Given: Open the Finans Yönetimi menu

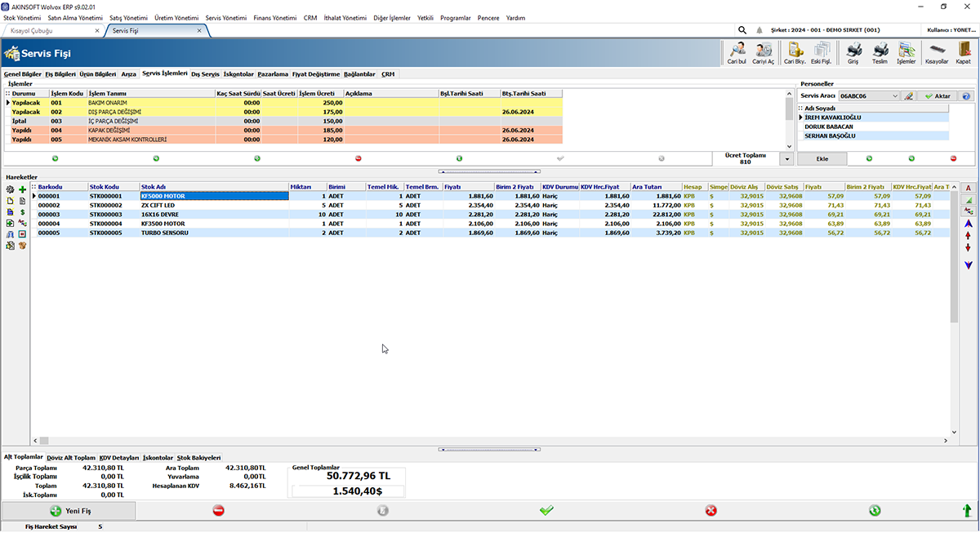Looking at the screenshot, I should [275, 17].
